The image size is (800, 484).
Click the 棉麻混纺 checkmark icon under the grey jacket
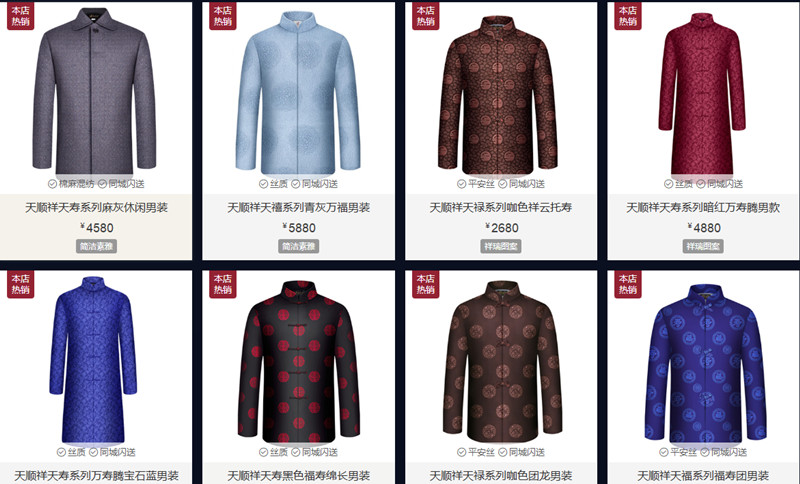(52, 184)
